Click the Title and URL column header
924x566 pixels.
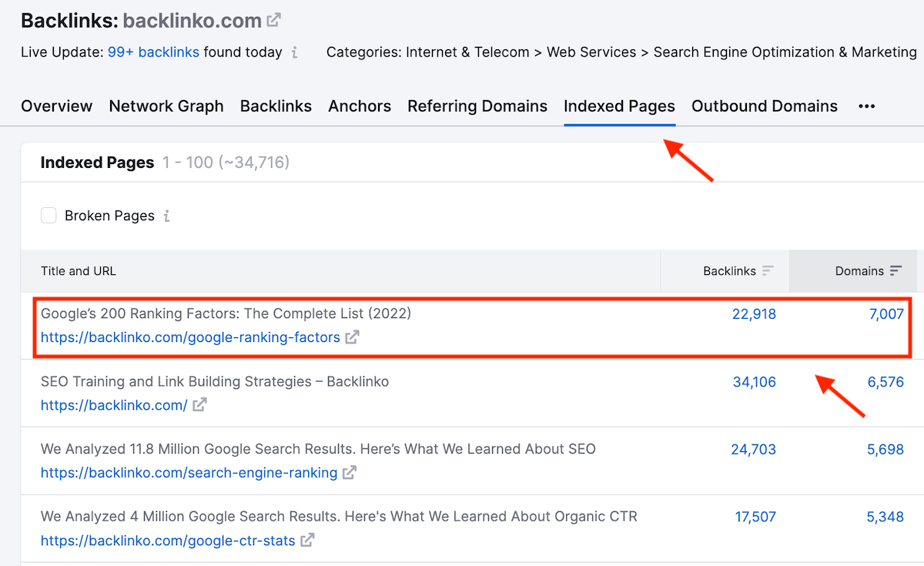[x=79, y=271]
